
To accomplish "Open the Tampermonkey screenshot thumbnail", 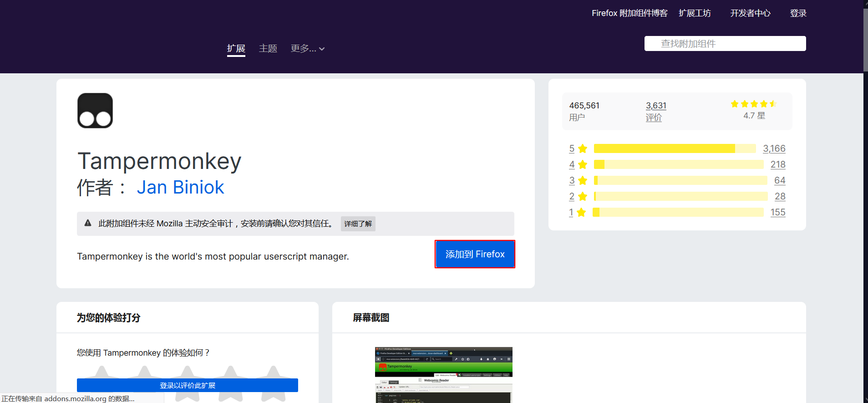I will pyautogui.click(x=444, y=375).
